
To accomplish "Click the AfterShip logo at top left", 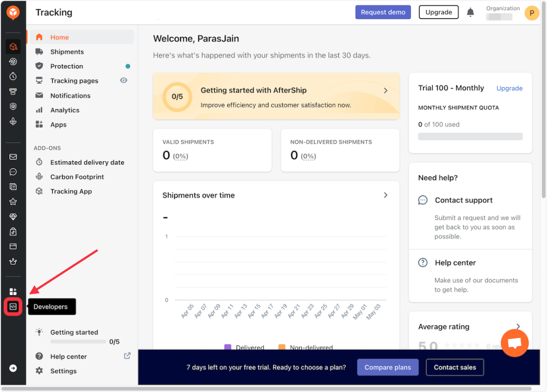I will click(x=13, y=12).
